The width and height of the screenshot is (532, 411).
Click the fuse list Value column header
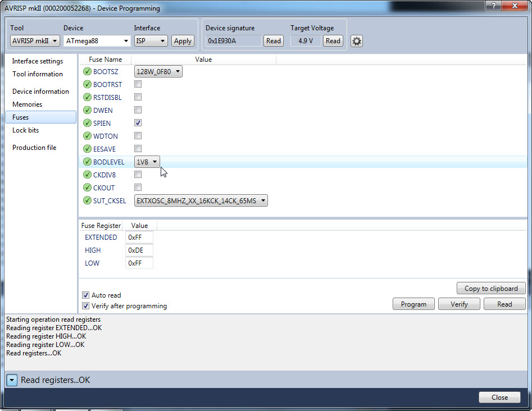203,60
